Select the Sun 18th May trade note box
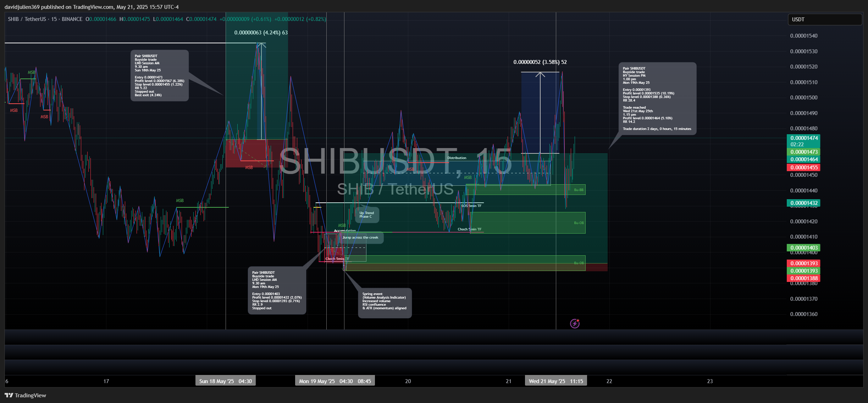 [x=160, y=76]
